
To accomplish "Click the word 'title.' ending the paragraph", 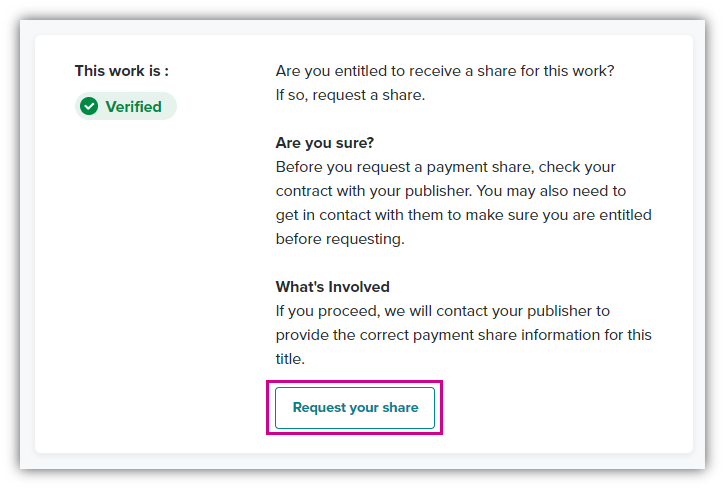I will (290, 359).
